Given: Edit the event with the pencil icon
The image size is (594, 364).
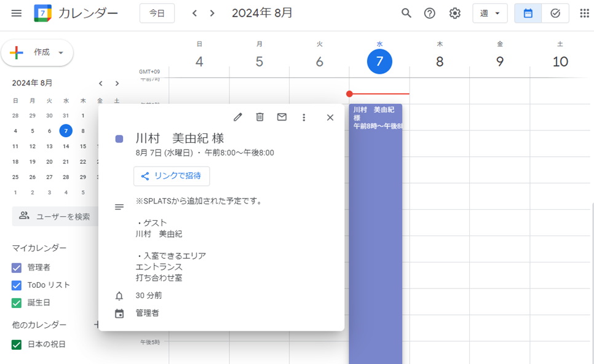Looking at the screenshot, I should [x=237, y=117].
